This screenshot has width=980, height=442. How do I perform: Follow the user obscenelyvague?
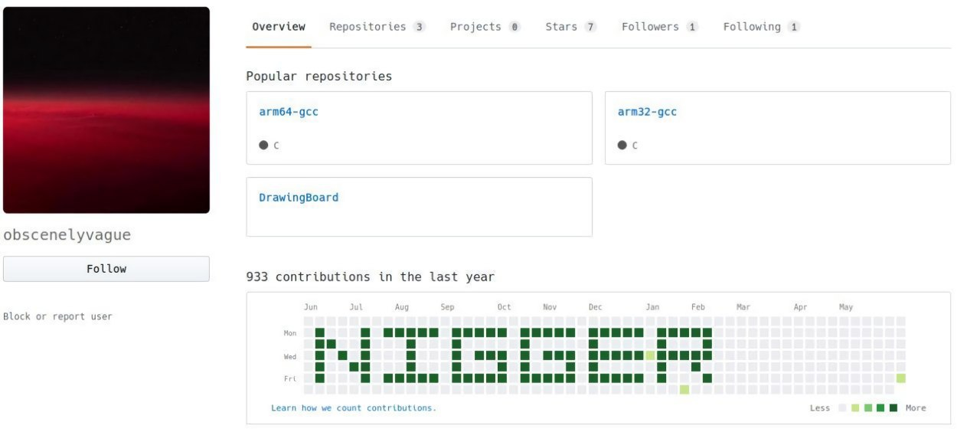(x=106, y=269)
